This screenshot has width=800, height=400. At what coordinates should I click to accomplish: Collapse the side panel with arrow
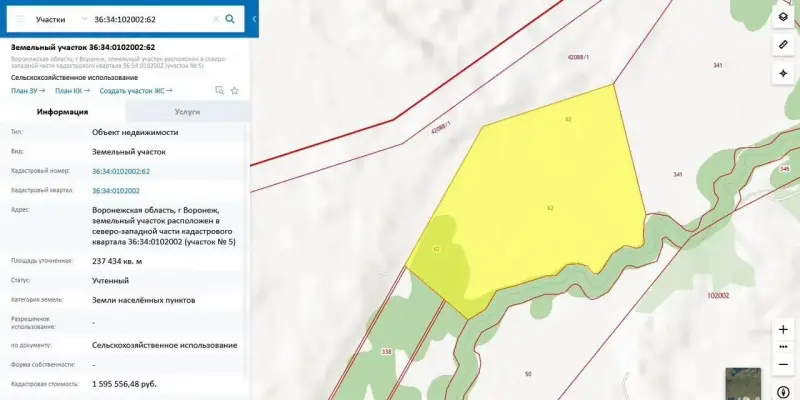254,19
